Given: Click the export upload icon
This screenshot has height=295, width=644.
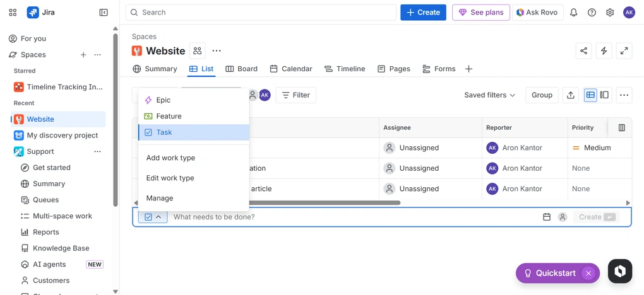Looking at the screenshot, I should pyautogui.click(x=571, y=95).
